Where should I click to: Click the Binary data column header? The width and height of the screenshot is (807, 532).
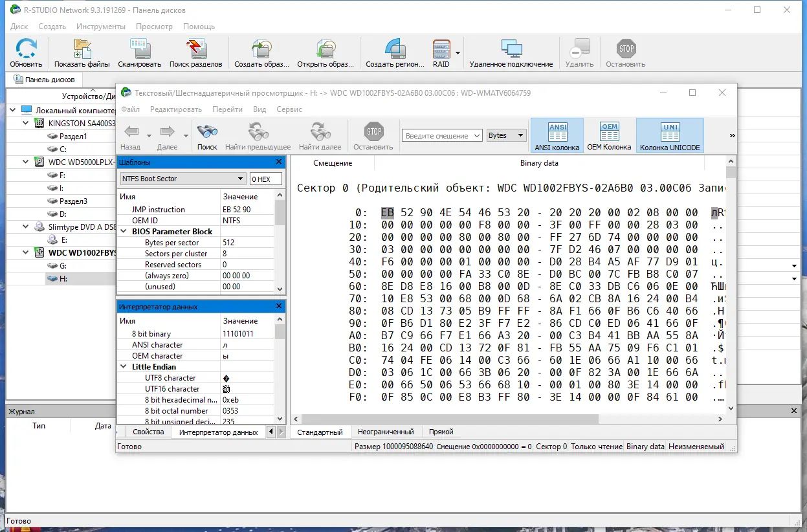click(x=539, y=163)
